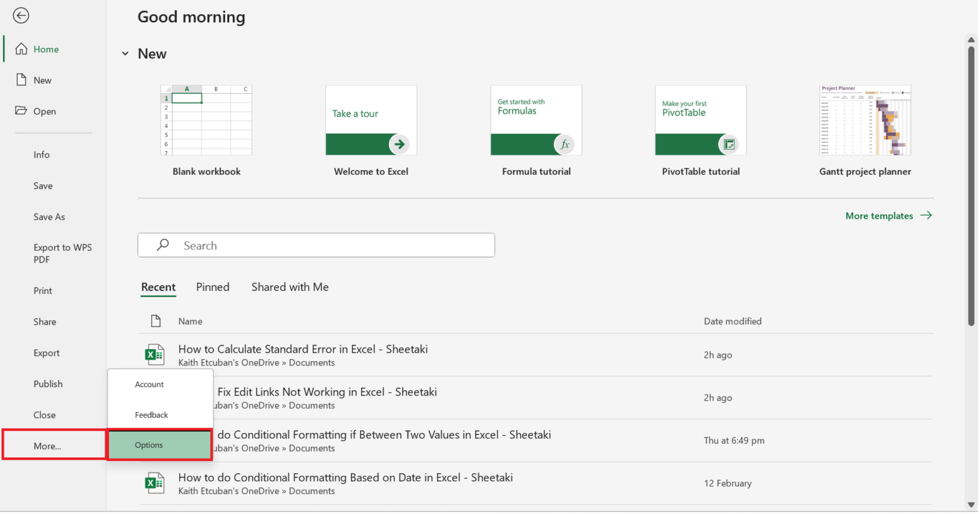
Task: Click the More templates link
Action: (880, 216)
